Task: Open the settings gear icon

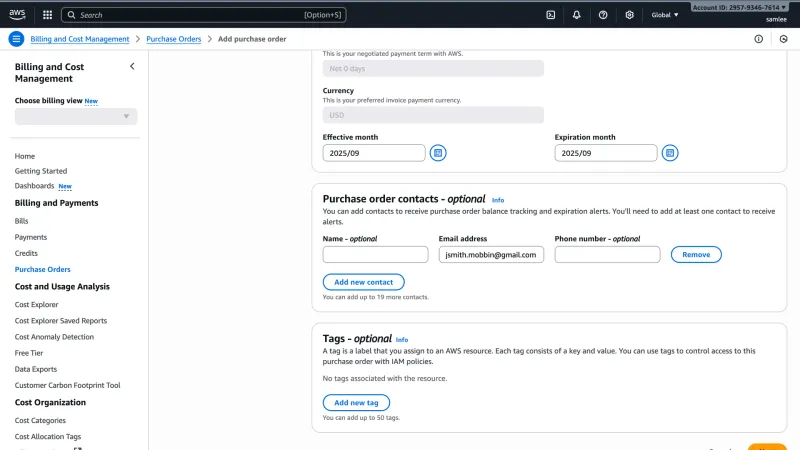Action: [630, 15]
